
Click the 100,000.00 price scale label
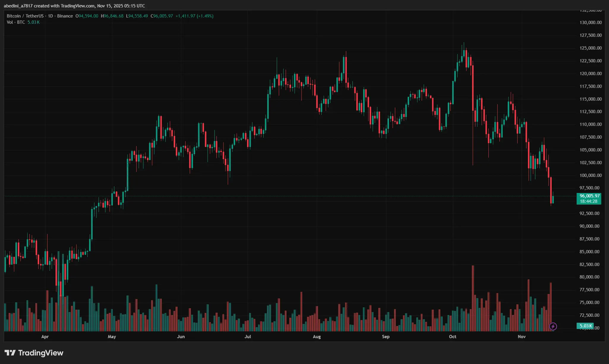591,175
